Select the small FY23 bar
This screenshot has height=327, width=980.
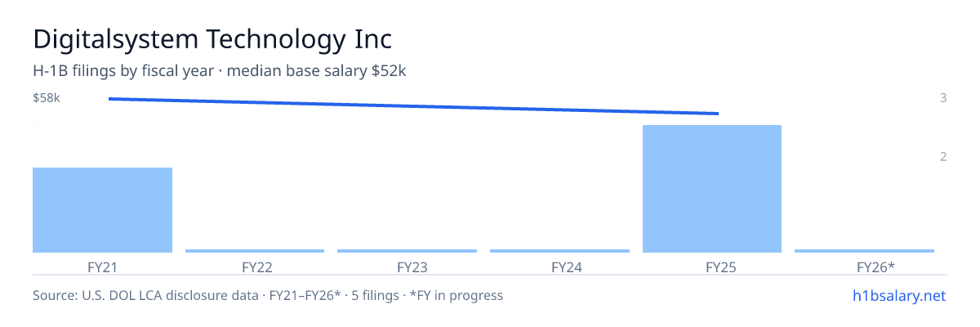[x=407, y=251]
